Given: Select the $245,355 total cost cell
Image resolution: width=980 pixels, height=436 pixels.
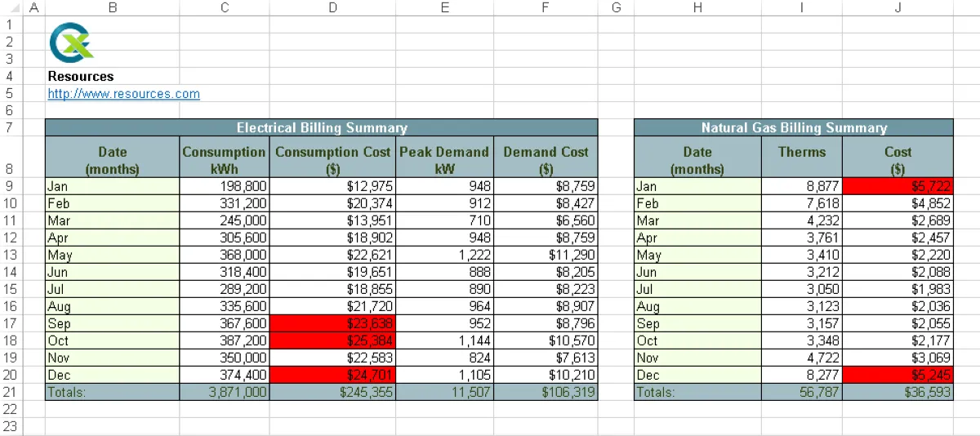Looking at the screenshot, I should coord(332,392).
